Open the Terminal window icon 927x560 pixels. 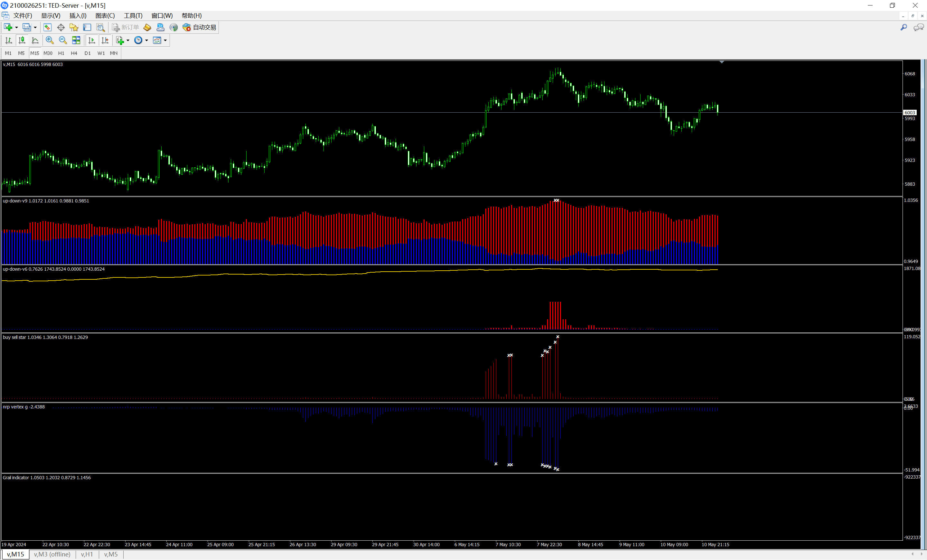coord(87,27)
